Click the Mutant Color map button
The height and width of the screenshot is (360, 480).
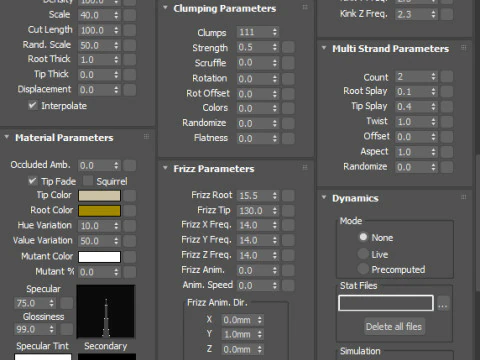point(130,257)
